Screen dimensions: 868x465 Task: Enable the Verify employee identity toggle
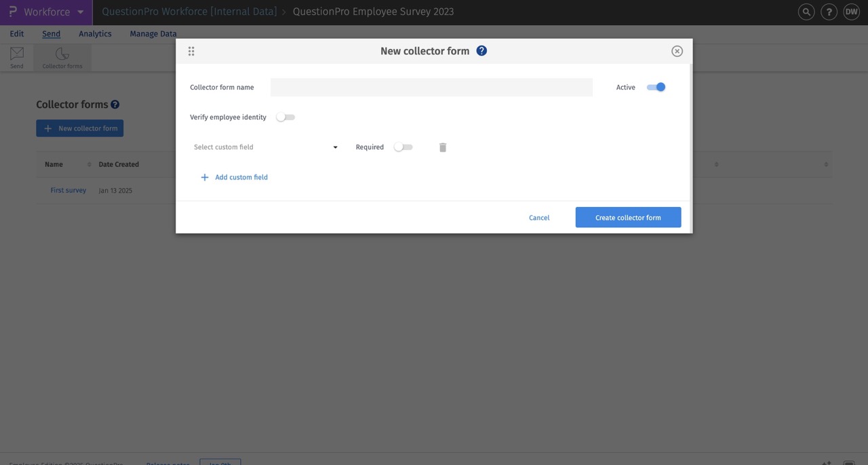pos(285,117)
